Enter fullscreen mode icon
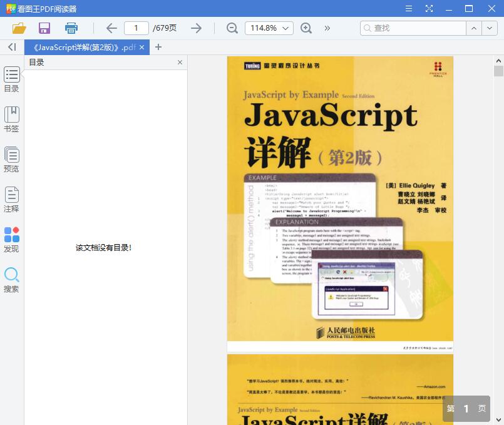The height and width of the screenshot is (425, 504). 429,9
